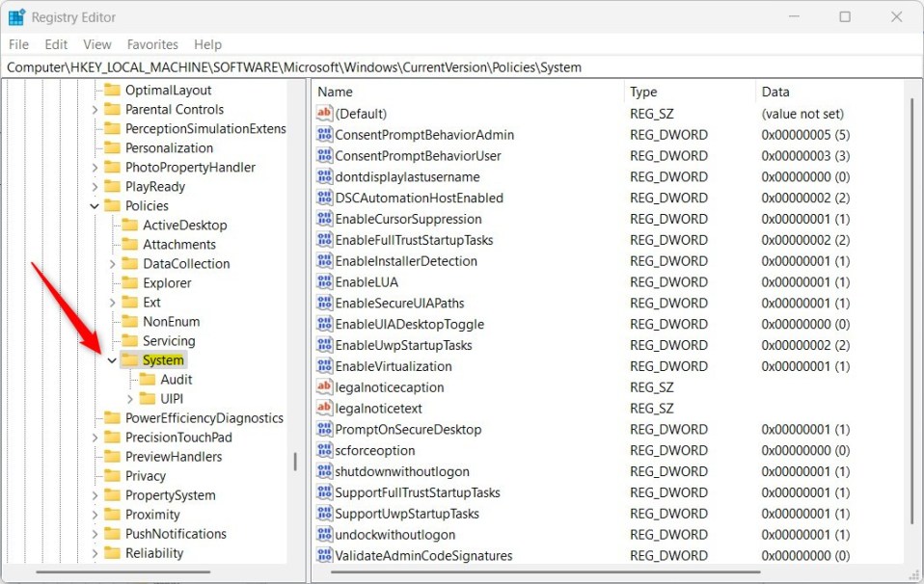This screenshot has width=924, height=584.
Task: Select the OptimalLayout key
Action: point(169,90)
